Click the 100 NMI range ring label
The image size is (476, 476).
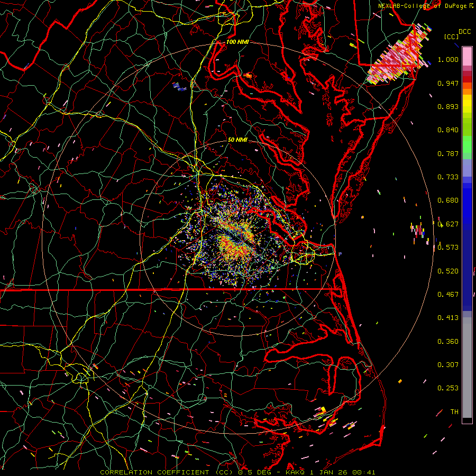237,42
